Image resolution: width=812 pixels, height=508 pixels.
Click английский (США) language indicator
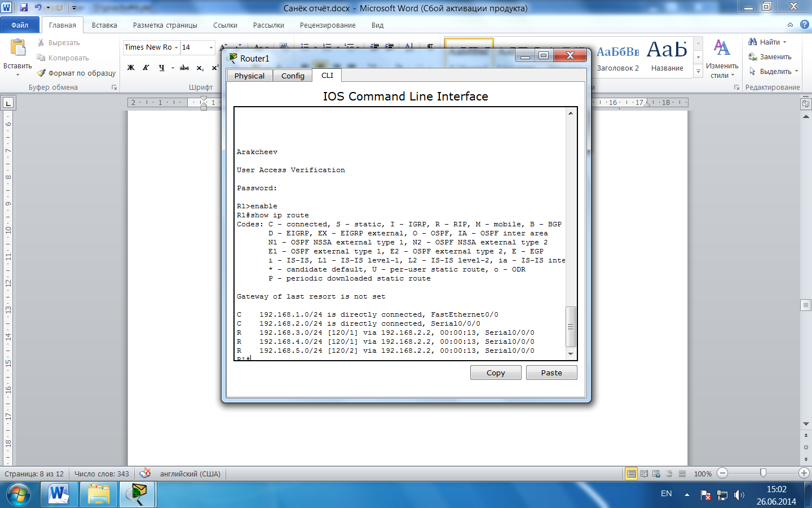190,474
